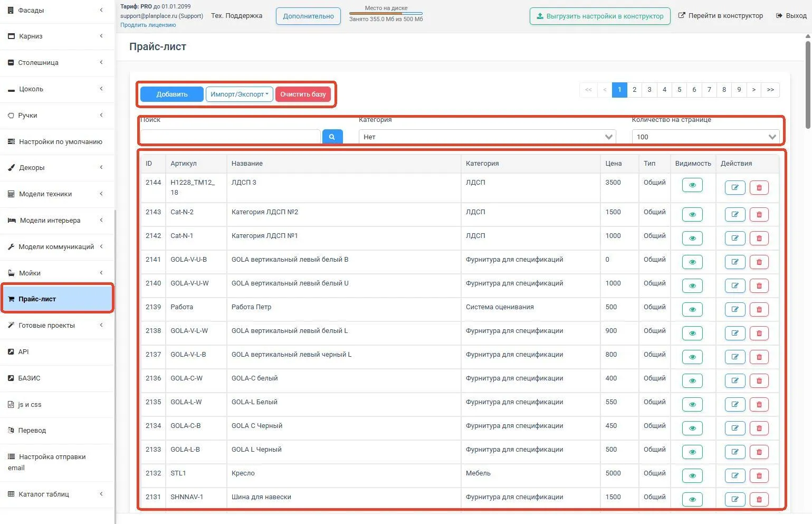
Task: Jump to last page with >> button
Action: click(770, 90)
